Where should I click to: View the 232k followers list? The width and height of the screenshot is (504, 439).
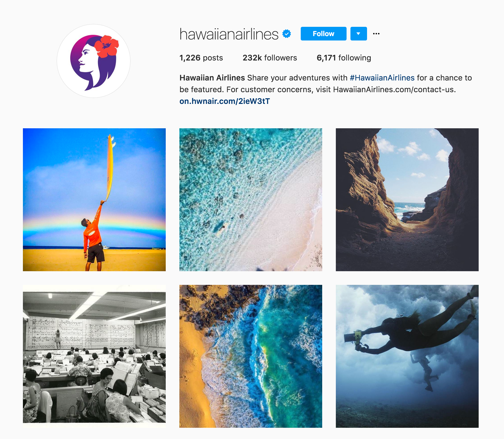tap(270, 58)
